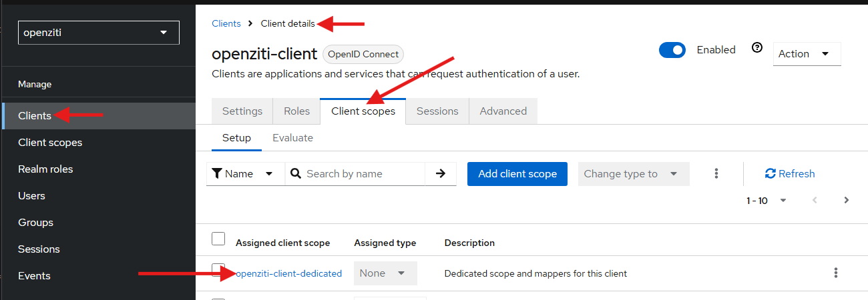Open the toolbar kebab menu
Screen dimensions: 868x300
click(x=716, y=173)
